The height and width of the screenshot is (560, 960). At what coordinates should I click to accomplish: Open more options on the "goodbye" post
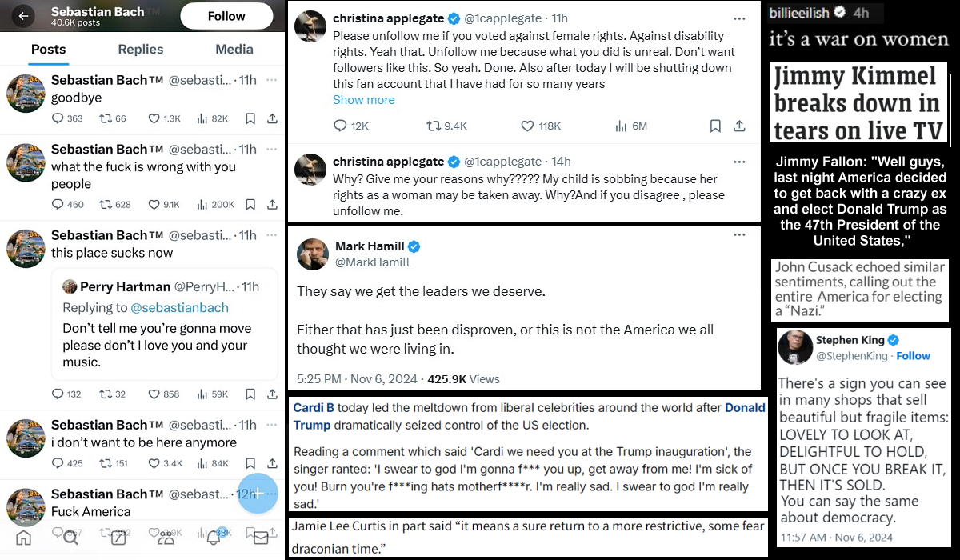272,81
